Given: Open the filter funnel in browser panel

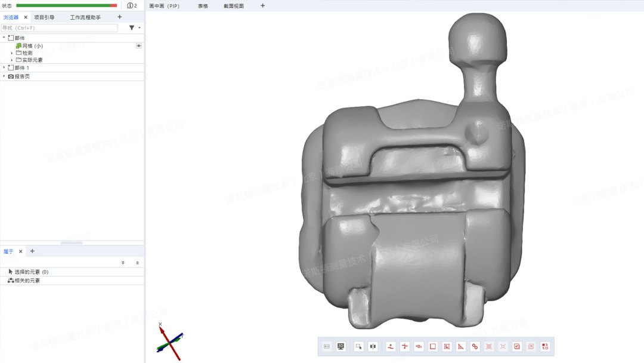Looking at the screenshot, I should click(x=132, y=27).
